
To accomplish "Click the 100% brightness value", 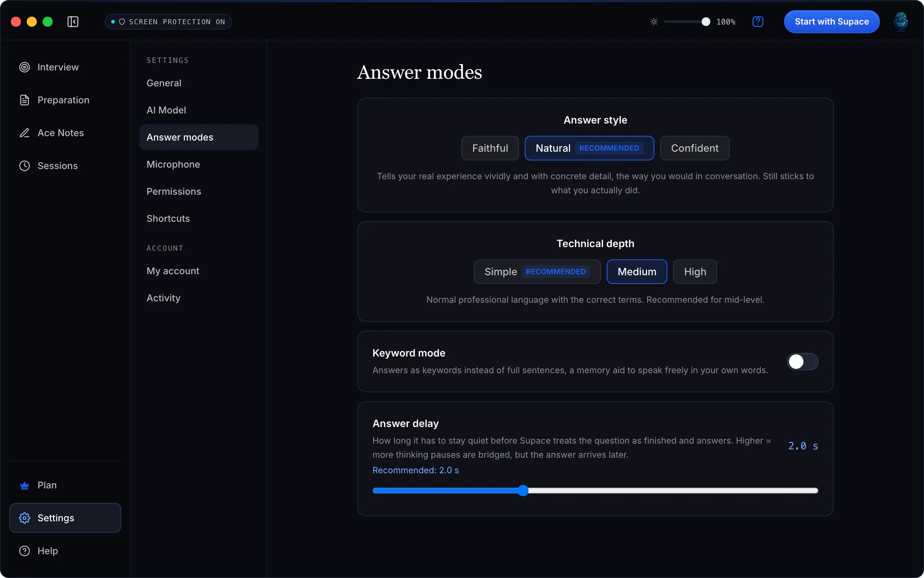I will 725,22.
